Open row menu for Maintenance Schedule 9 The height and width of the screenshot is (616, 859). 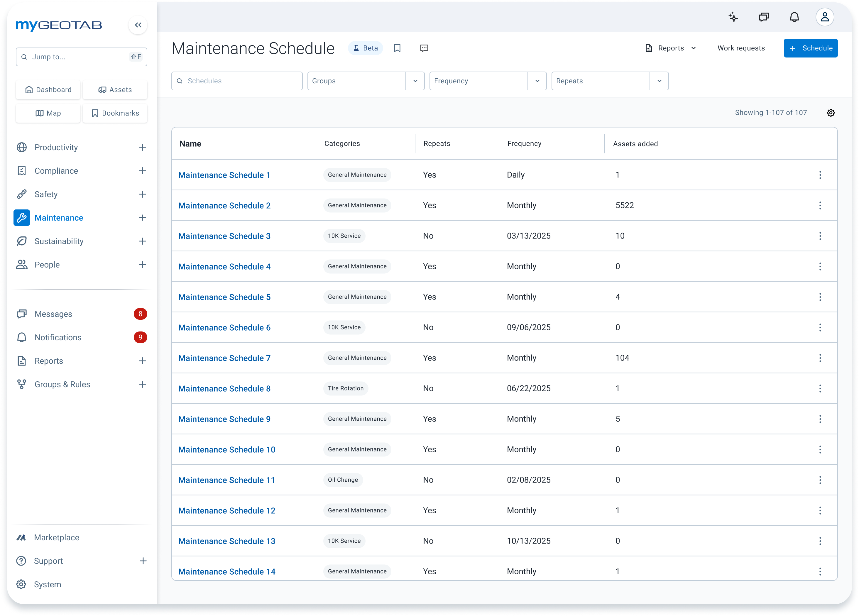pos(820,419)
